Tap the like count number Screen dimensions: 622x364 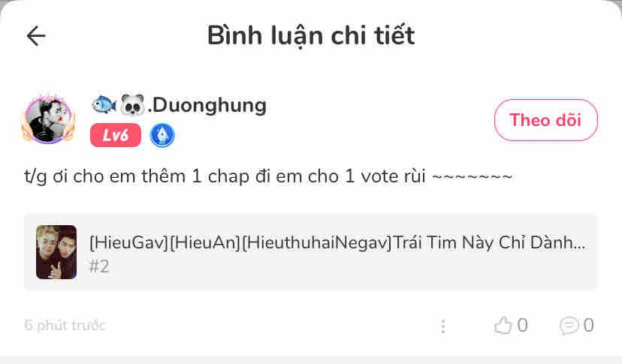pyautogui.click(x=522, y=326)
